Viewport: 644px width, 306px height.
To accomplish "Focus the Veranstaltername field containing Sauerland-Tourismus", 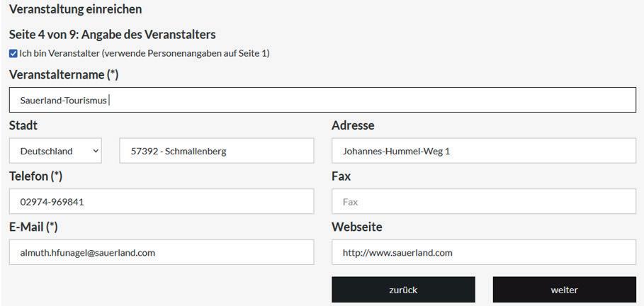I will (x=322, y=100).
